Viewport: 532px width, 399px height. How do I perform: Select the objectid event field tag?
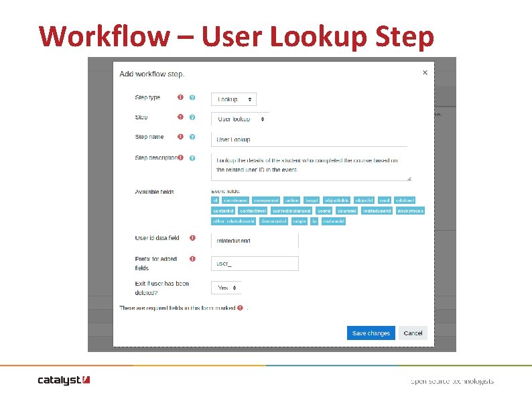tap(364, 201)
